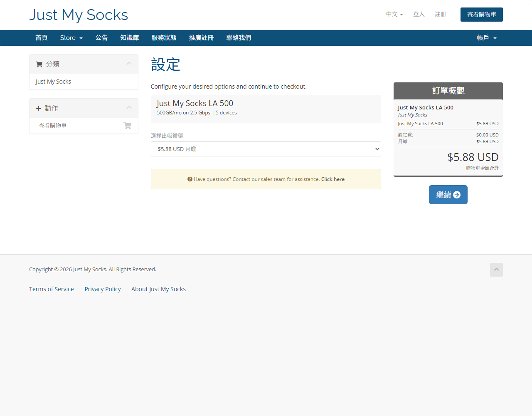532x416 pixels.
Task: Click the 設定 page heading
Action: (165, 64)
